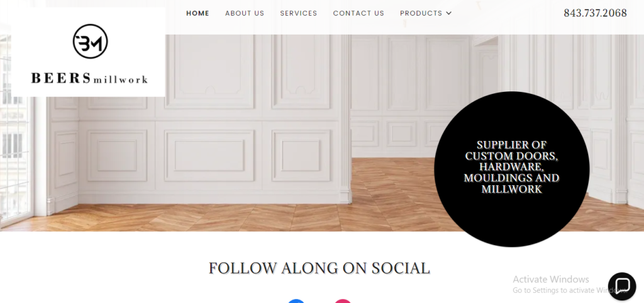Click the circular BM logo emblem

[x=91, y=41]
